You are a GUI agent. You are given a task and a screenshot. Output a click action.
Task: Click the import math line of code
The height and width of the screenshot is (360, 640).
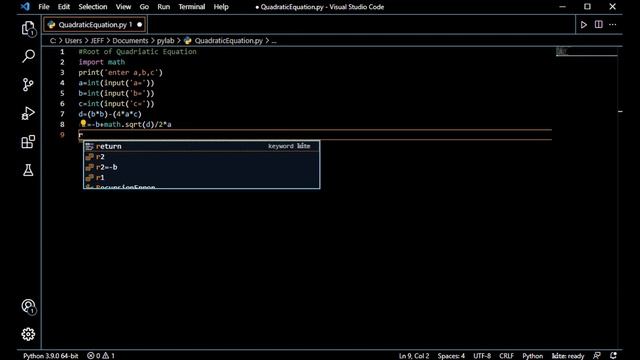click(102, 62)
